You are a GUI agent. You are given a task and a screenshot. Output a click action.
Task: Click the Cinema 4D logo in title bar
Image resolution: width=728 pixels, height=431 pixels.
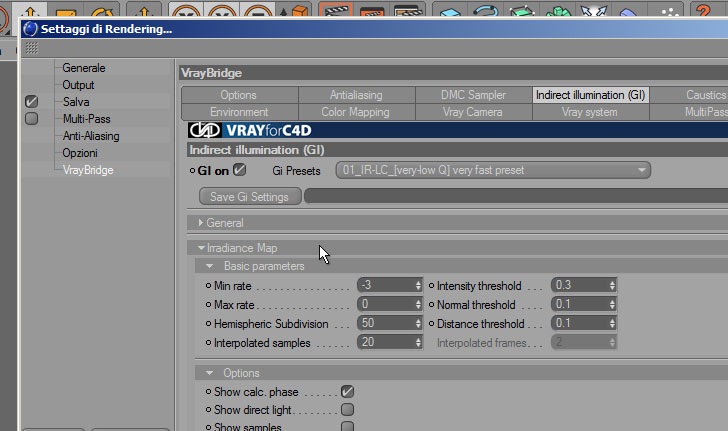[x=30, y=29]
